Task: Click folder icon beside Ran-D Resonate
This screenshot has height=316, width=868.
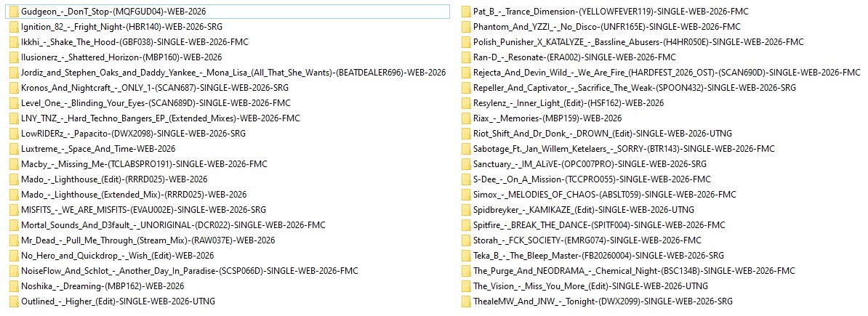Action: tap(466, 57)
